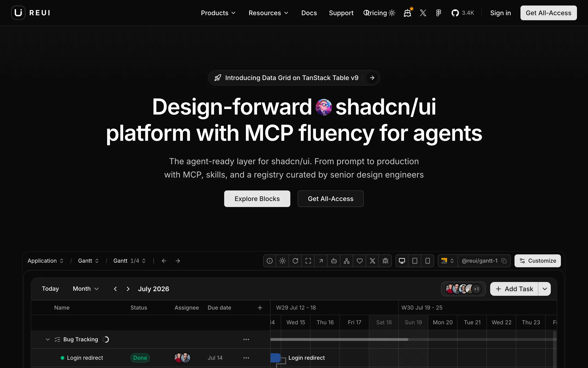This screenshot has height=368, width=588.
Task: Open the Add Task dropdown chevron
Action: pos(545,289)
